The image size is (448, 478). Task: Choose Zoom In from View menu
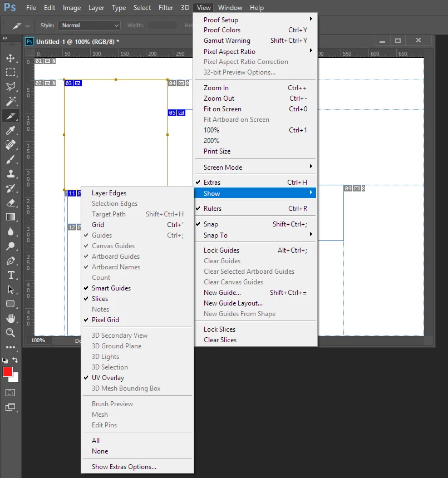click(255, 88)
